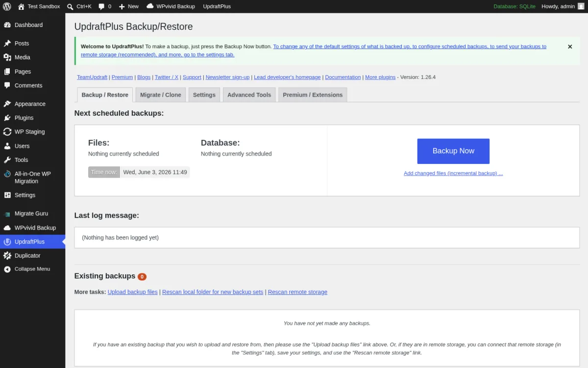The image size is (588, 368).
Task: Click the home icon beside Test Sandbox
Action: 21,6
